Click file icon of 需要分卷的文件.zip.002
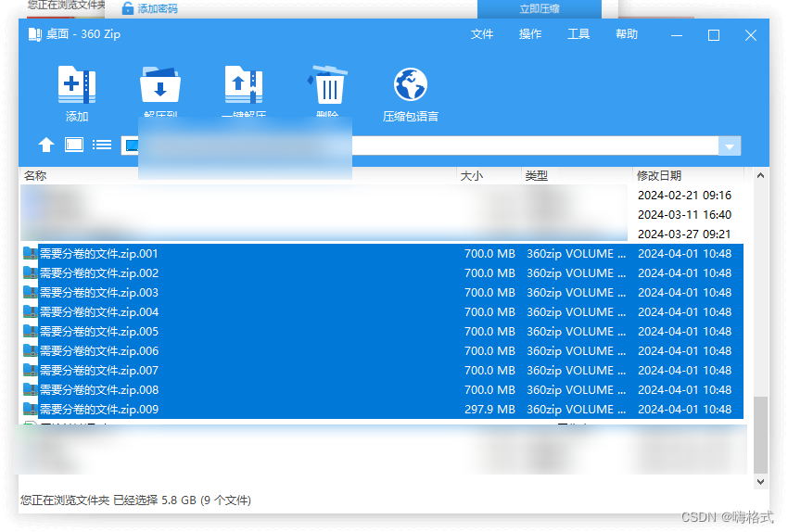 31,272
